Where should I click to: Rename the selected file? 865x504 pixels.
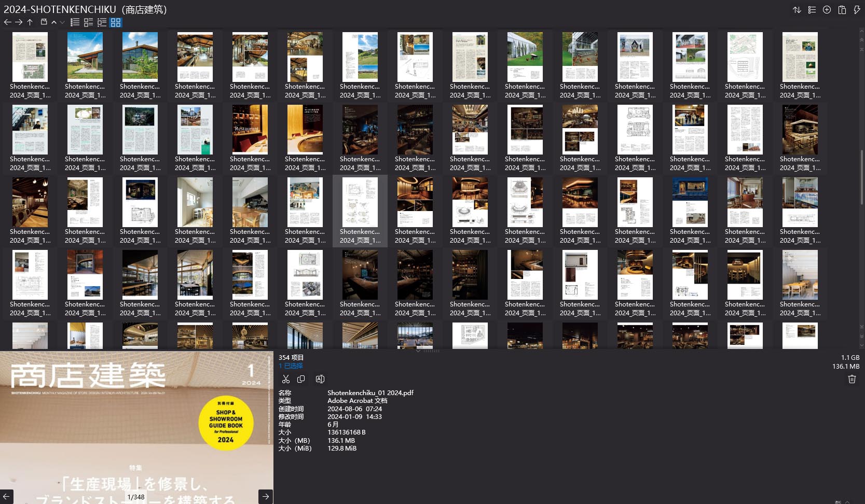point(320,379)
